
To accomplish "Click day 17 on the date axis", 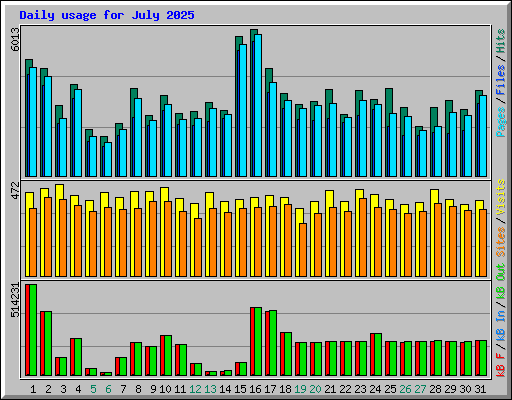I will (x=270, y=389).
